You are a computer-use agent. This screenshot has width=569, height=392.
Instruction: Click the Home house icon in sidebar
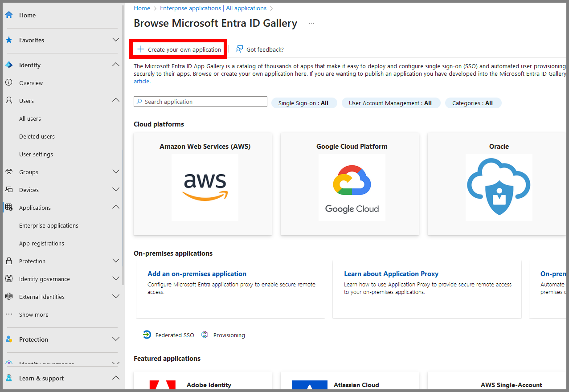[x=9, y=15]
